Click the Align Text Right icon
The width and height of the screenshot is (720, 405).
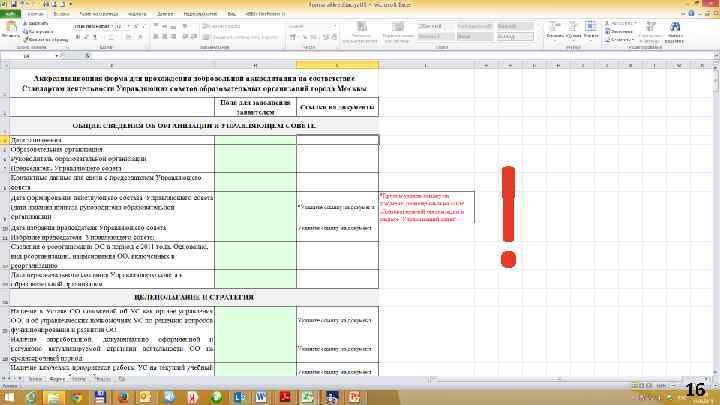click(x=173, y=36)
